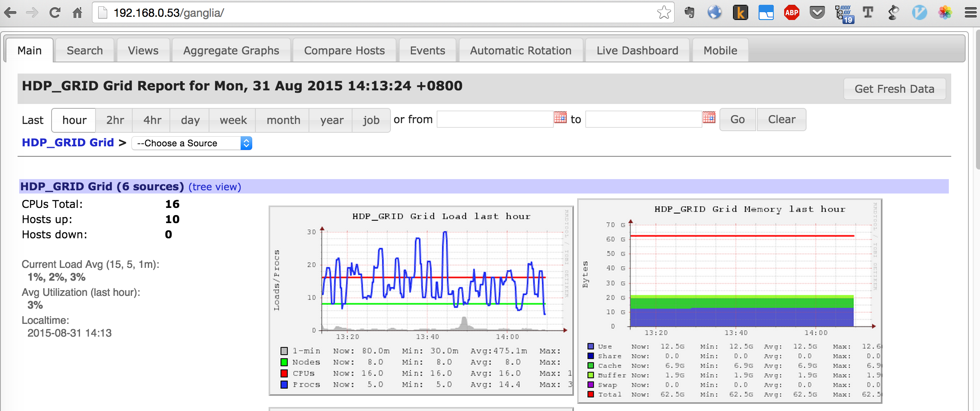Focus the or from date field
The image size is (980, 411).
point(495,119)
